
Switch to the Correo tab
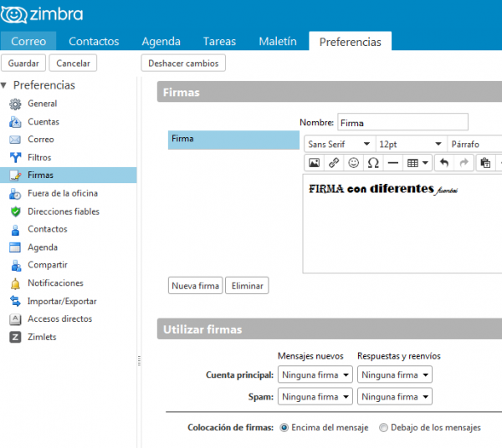click(x=28, y=41)
